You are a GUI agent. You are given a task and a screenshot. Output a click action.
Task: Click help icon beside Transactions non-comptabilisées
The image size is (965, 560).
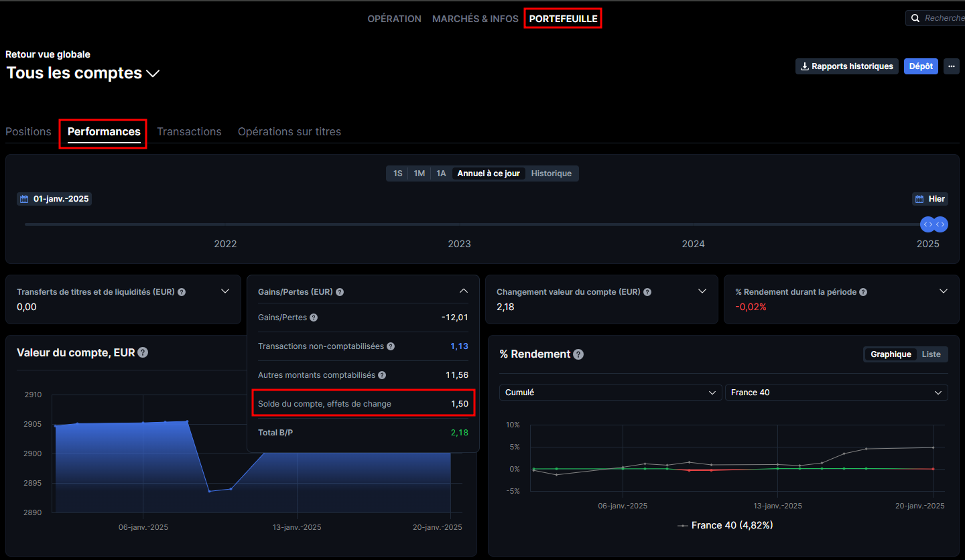pyautogui.click(x=391, y=346)
